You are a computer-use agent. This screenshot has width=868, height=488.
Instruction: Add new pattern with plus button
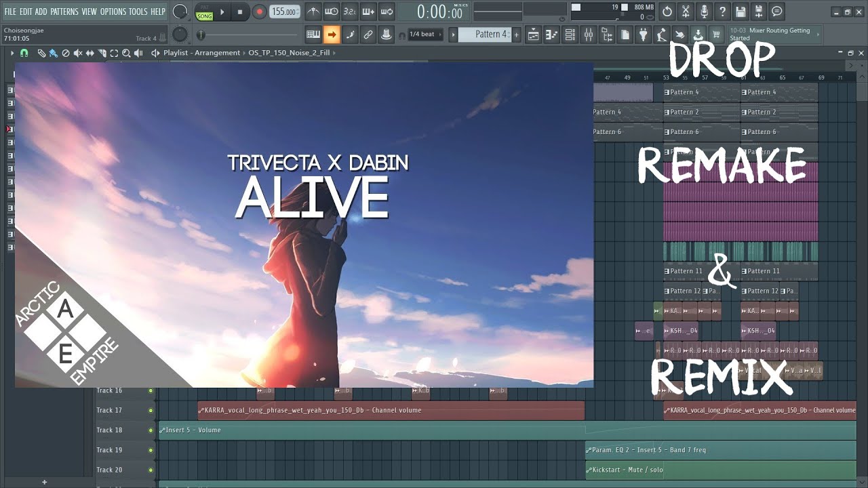pos(516,34)
